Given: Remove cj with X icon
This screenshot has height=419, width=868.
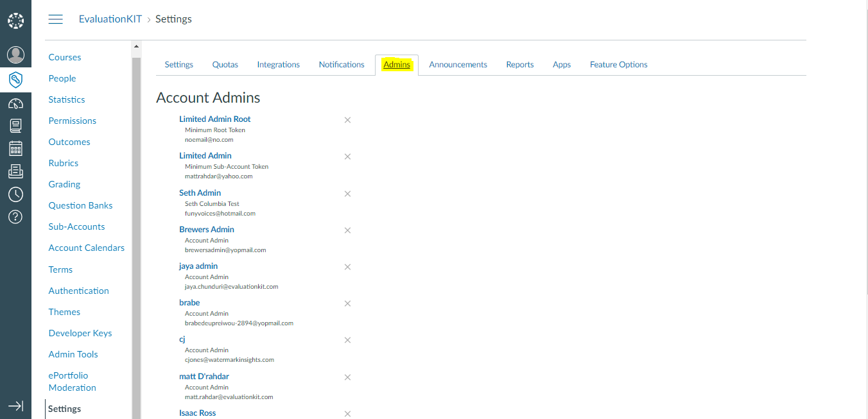Looking at the screenshot, I should [347, 340].
